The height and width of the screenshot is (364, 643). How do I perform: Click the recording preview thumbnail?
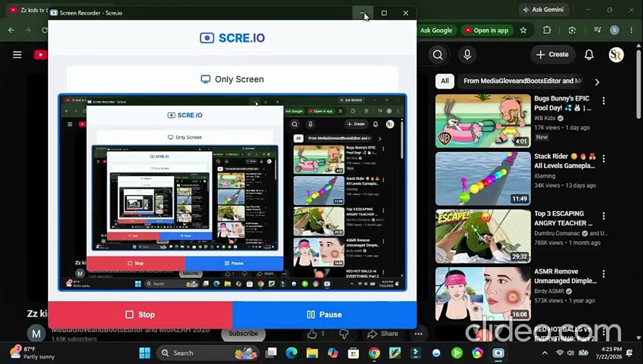[x=233, y=193]
